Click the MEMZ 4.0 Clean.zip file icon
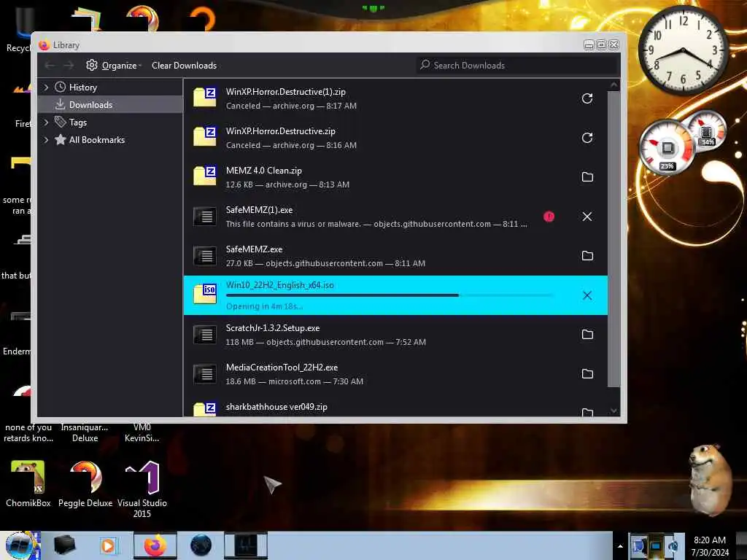The width and height of the screenshot is (747, 560). point(205,176)
